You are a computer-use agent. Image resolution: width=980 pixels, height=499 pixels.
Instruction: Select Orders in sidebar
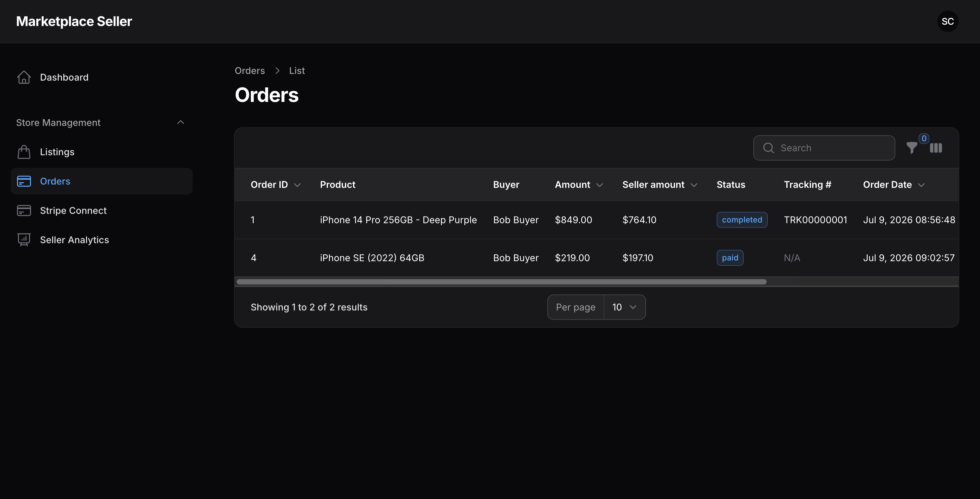click(x=102, y=181)
